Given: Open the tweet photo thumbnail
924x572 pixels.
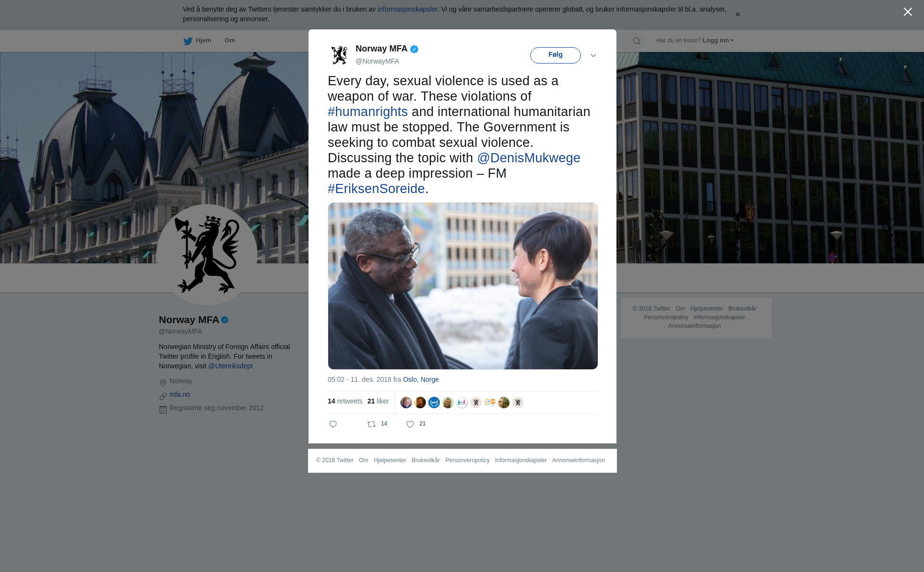Looking at the screenshot, I should click(x=463, y=286).
